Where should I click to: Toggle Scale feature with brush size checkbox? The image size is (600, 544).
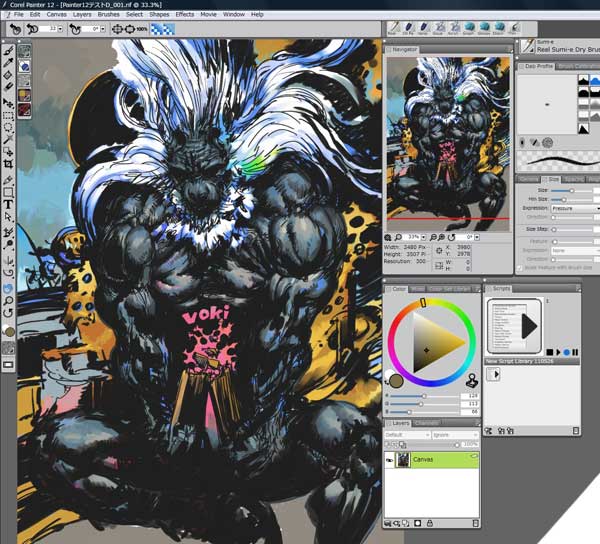pyautogui.click(x=519, y=268)
